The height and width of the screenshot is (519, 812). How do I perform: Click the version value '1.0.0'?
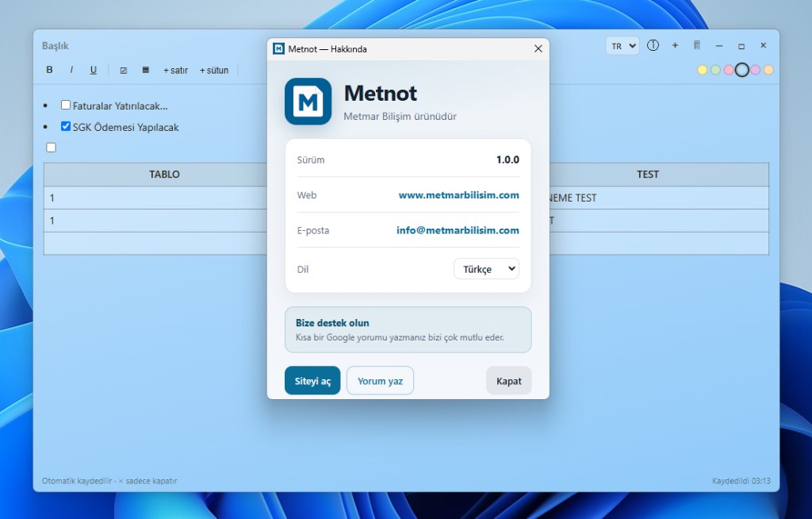click(507, 160)
